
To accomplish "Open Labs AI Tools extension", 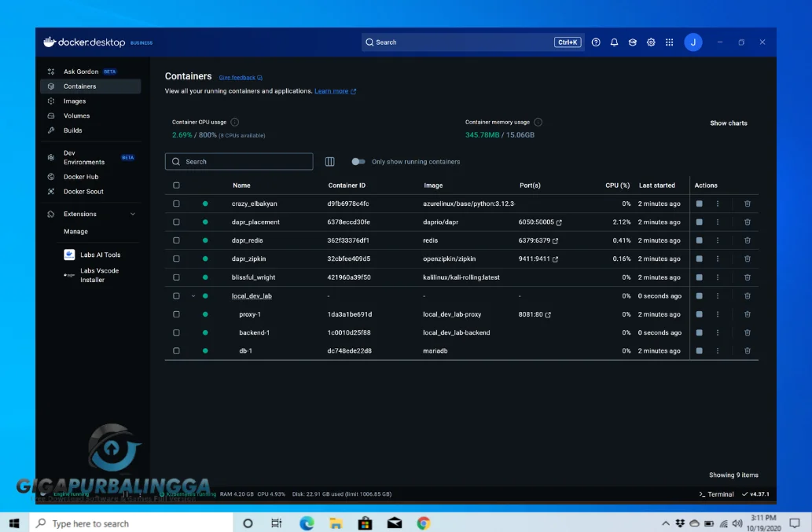I will point(92,255).
